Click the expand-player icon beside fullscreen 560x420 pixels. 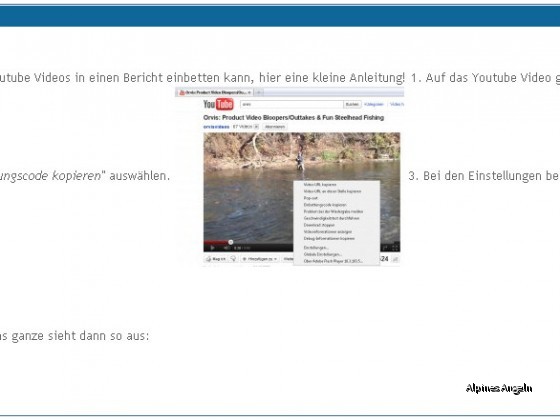385,248
